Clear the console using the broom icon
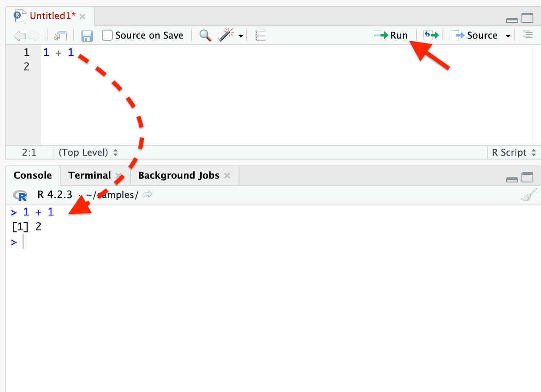This screenshot has height=392, width=541. click(529, 195)
